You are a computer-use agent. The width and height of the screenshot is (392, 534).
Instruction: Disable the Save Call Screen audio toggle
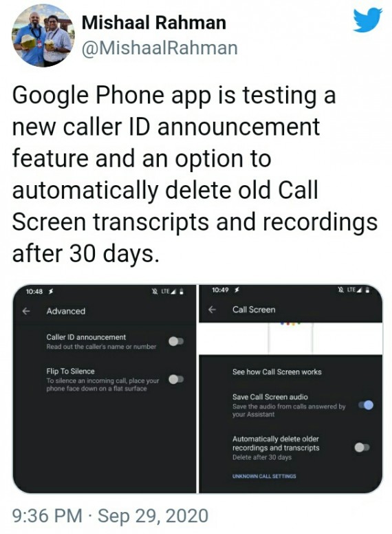[366, 405]
